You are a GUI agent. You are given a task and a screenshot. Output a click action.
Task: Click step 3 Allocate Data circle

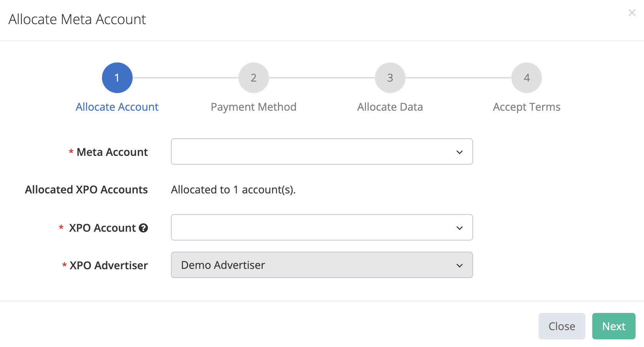[x=390, y=77]
